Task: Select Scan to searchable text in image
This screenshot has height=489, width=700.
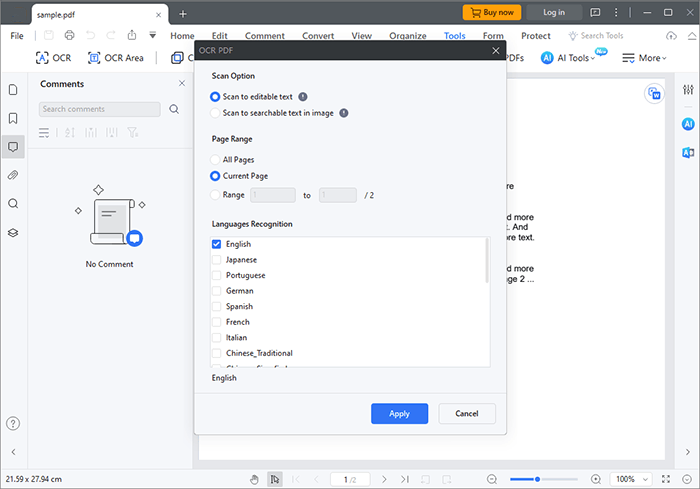Action: (215, 113)
